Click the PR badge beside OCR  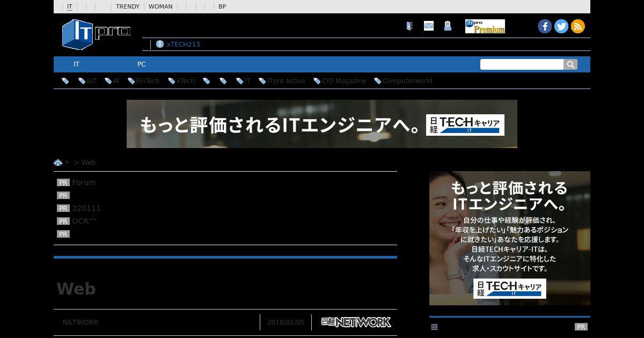[63, 221]
